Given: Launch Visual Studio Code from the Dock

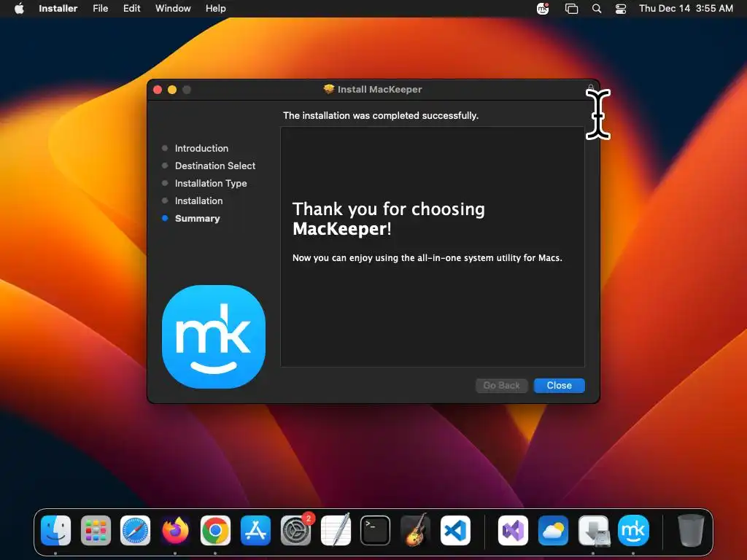Looking at the screenshot, I should [x=455, y=530].
